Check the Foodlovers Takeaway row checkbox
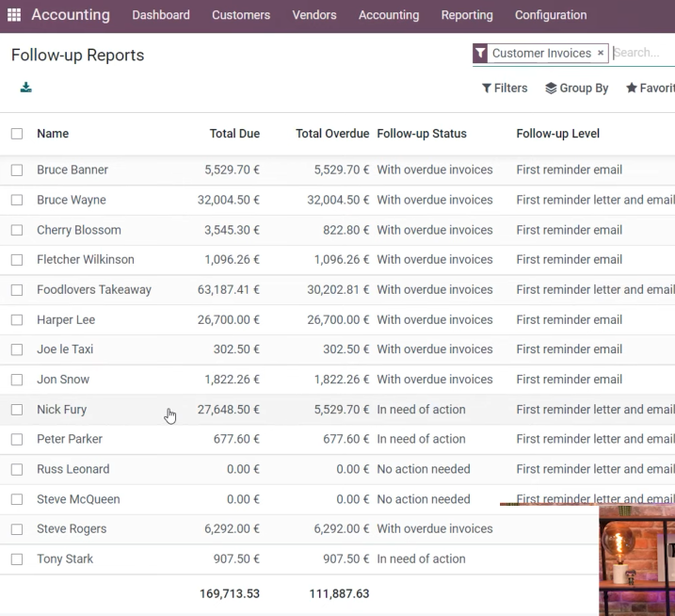This screenshot has width=675, height=616. tap(17, 290)
